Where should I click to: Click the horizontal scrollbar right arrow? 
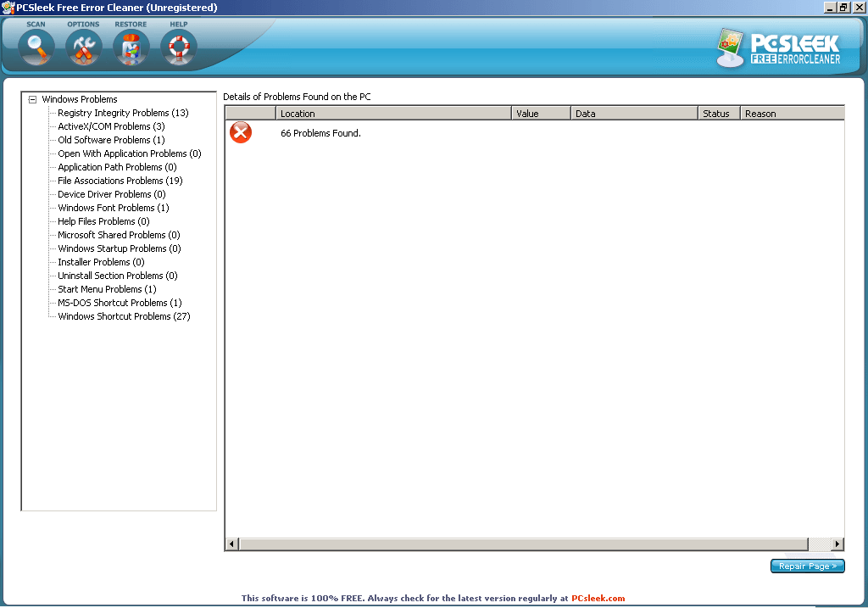(x=837, y=544)
